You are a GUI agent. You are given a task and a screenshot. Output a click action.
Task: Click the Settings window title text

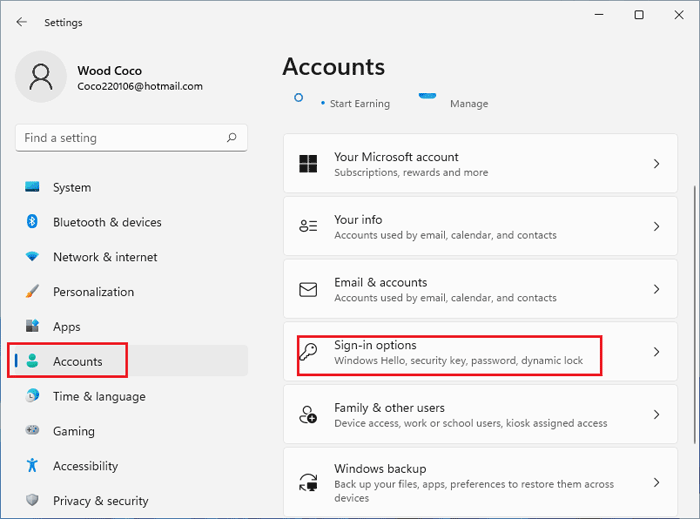pyautogui.click(x=63, y=22)
